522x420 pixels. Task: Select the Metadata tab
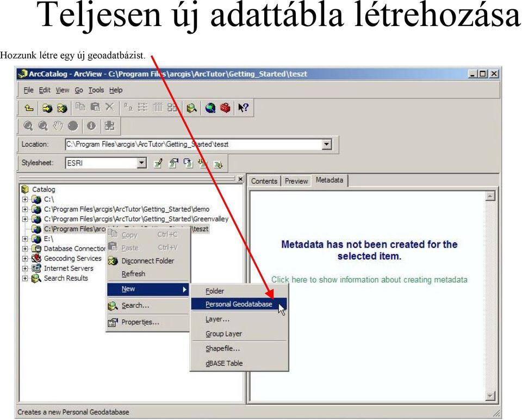[330, 180]
